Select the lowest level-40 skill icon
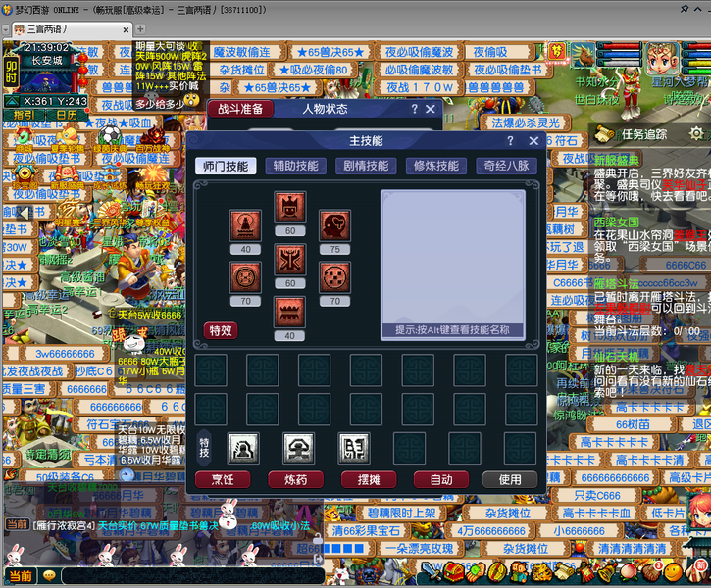Viewport: 711px width, 588px height. click(x=289, y=312)
